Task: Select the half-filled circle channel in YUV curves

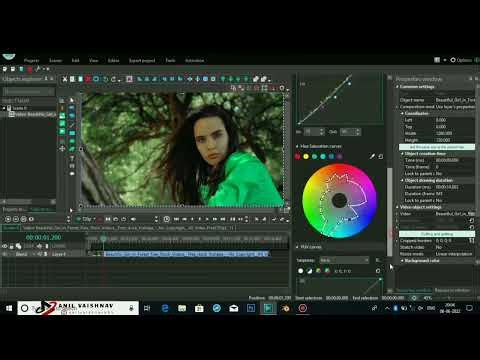Action: (x=309, y=271)
